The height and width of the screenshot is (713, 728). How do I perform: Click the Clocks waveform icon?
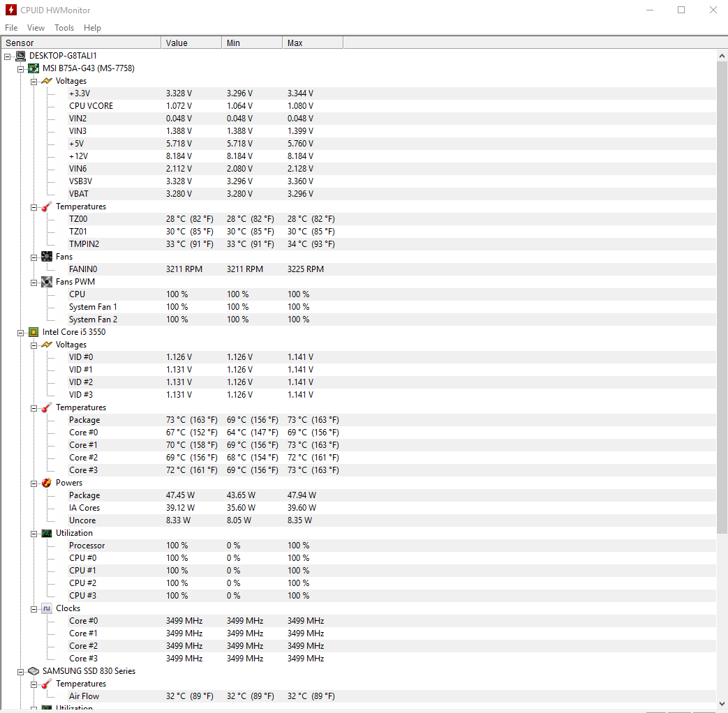tap(47, 608)
